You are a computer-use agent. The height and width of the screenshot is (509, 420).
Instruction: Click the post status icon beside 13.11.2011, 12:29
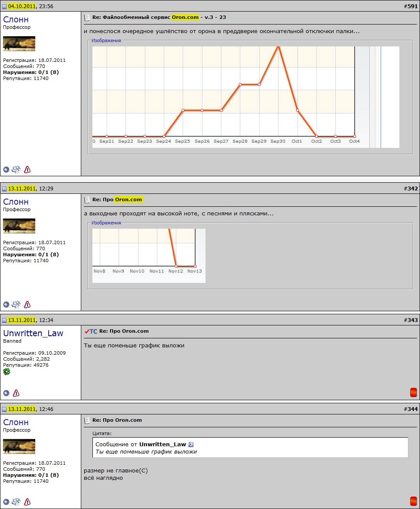[4, 189]
